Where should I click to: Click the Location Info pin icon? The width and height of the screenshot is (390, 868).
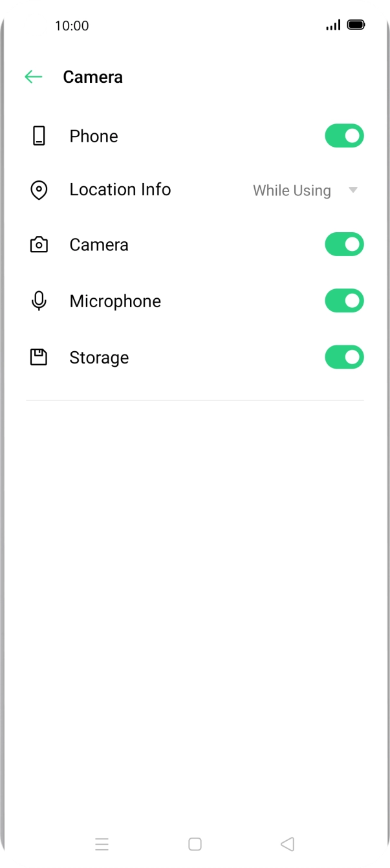[x=39, y=190]
